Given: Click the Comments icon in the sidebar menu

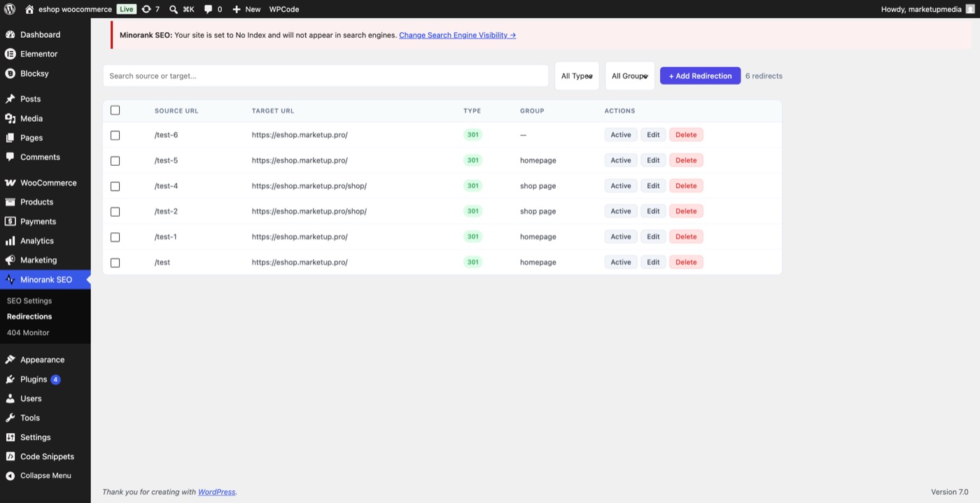Looking at the screenshot, I should (10, 157).
